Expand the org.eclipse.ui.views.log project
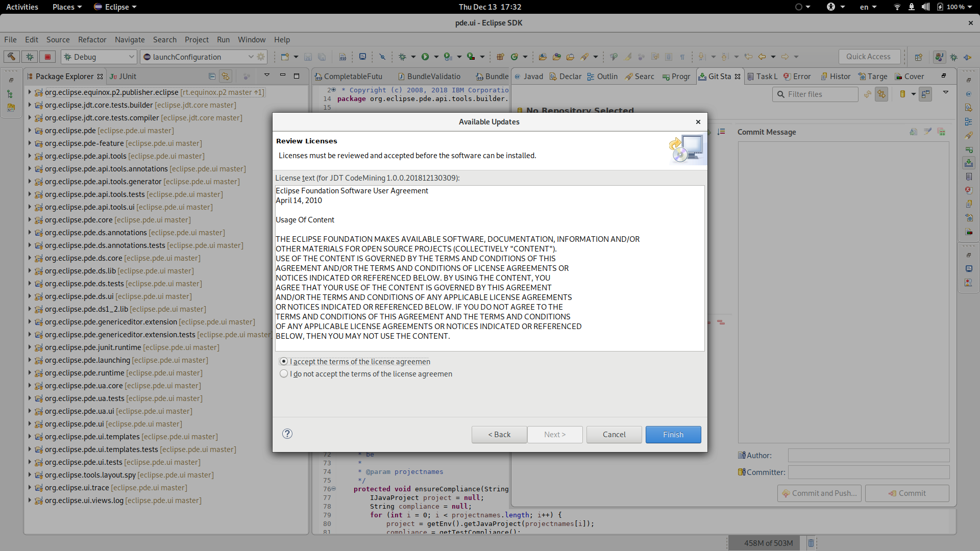This screenshot has height=551, width=980. (x=30, y=500)
